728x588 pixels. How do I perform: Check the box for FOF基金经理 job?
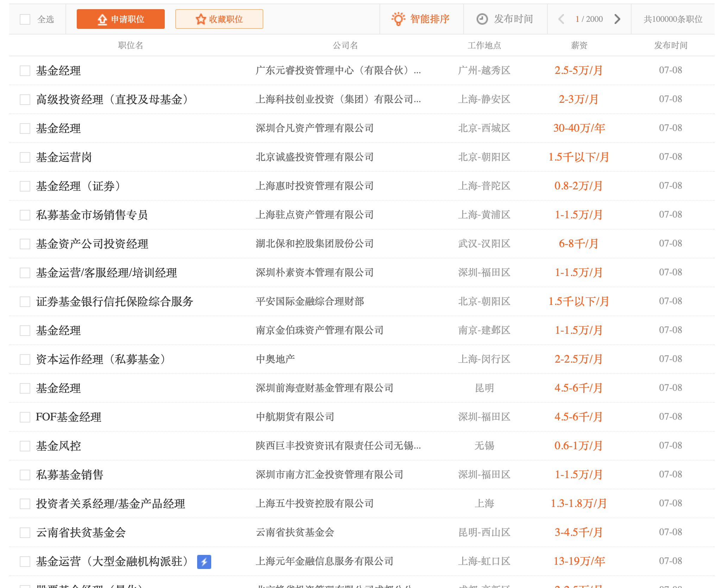[x=25, y=417]
